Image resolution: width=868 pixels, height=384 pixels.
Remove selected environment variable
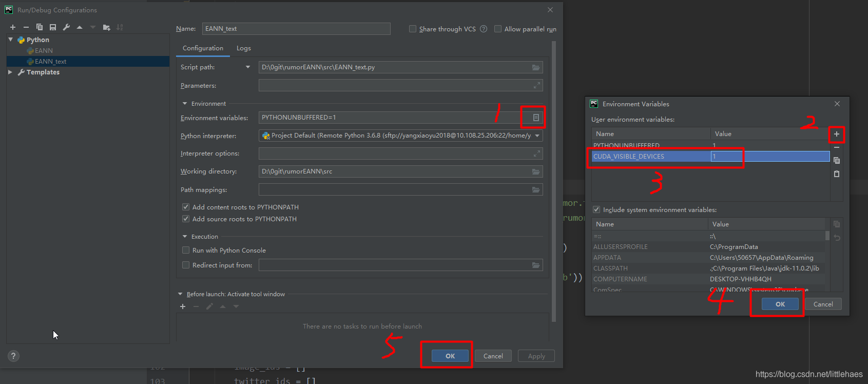(837, 147)
